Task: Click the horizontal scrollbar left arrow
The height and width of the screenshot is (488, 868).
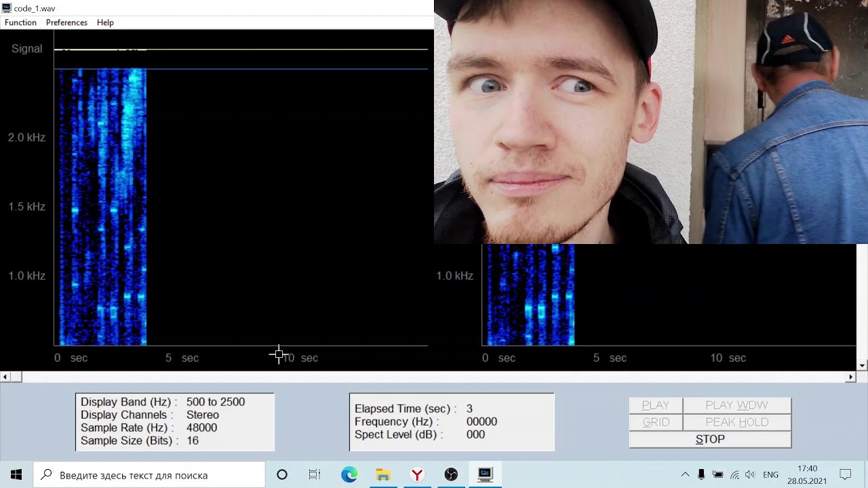Action: (x=5, y=377)
